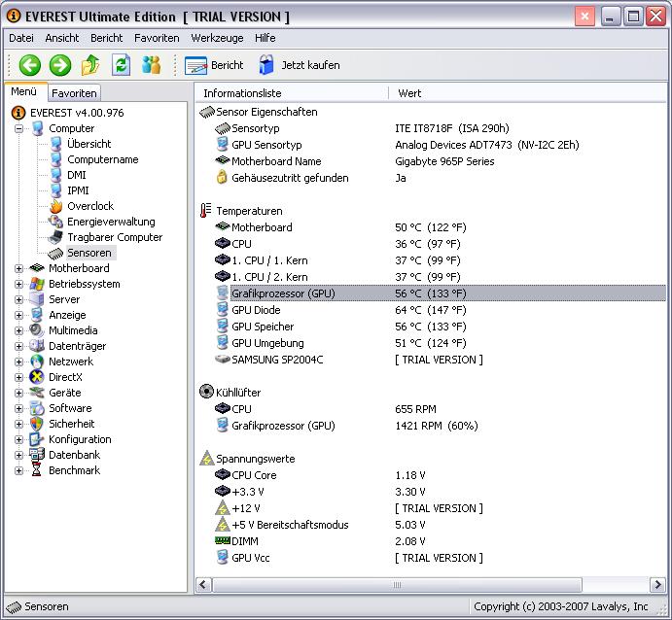
Task: Click the Multimedia speaker icon
Action: coord(37,330)
